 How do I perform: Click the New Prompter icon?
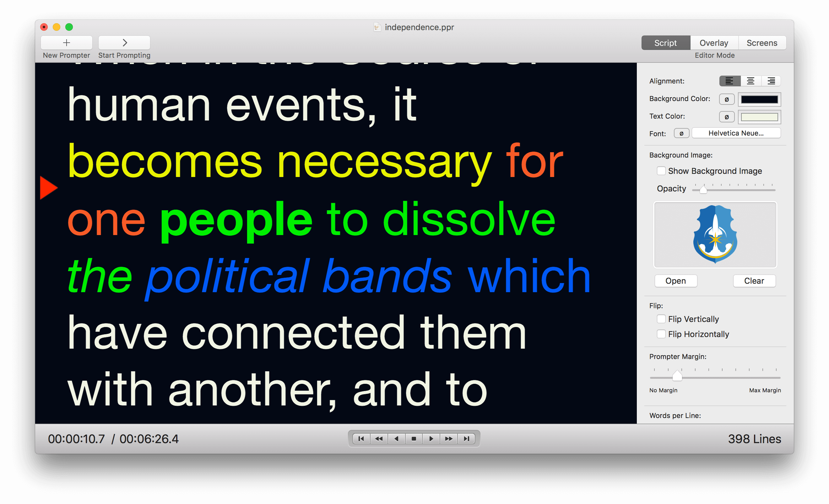pos(66,43)
